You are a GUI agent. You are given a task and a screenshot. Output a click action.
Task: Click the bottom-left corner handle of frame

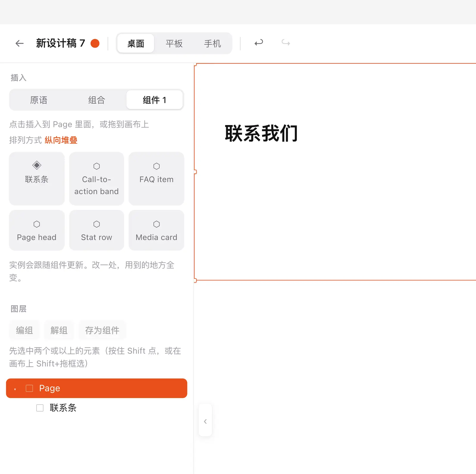point(195,280)
